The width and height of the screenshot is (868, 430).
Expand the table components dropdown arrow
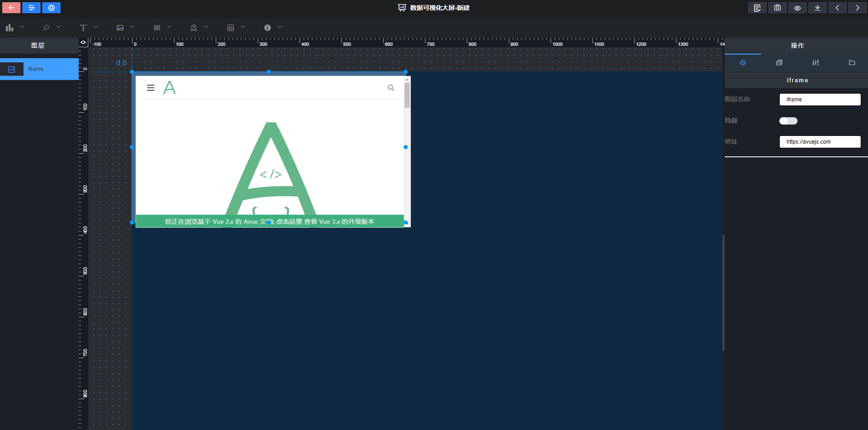[243, 27]
